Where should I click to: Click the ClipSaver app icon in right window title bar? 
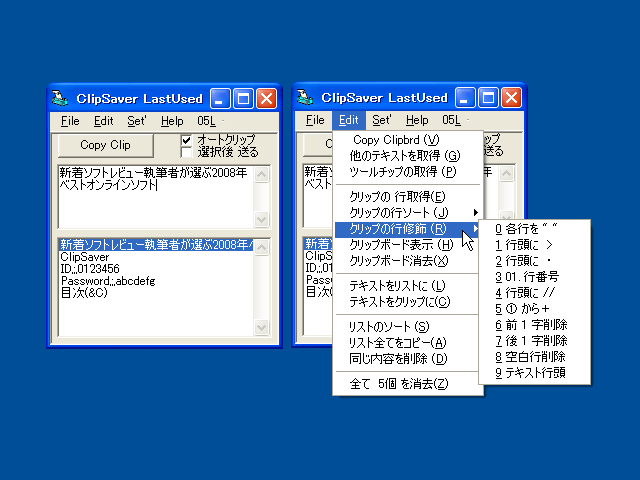305,98
